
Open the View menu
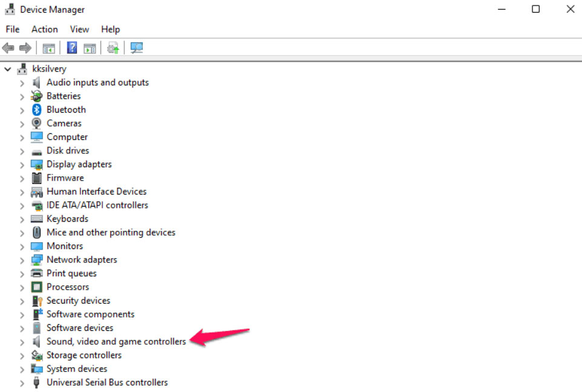[79, 29]
